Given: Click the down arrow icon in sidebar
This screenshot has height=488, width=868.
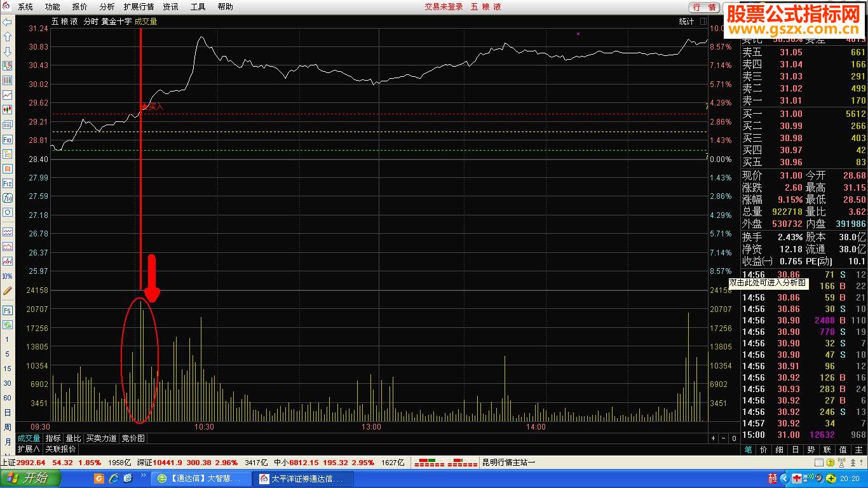Looking at the screenshot, I should [8, 51].
